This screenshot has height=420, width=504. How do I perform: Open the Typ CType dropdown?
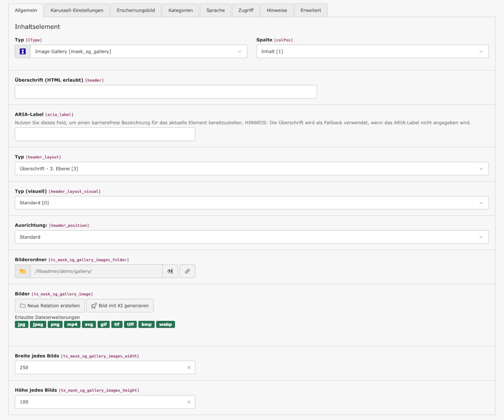[138, 52]
